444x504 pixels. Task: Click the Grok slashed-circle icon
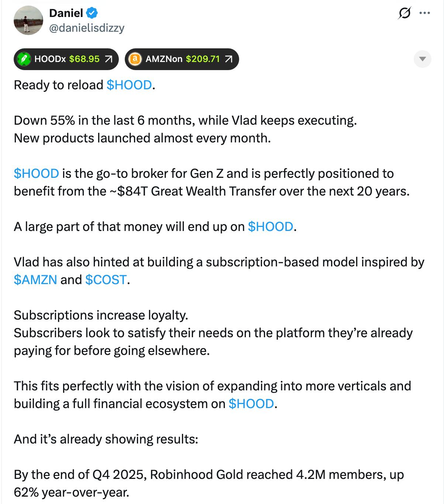[x=404, y=13]
